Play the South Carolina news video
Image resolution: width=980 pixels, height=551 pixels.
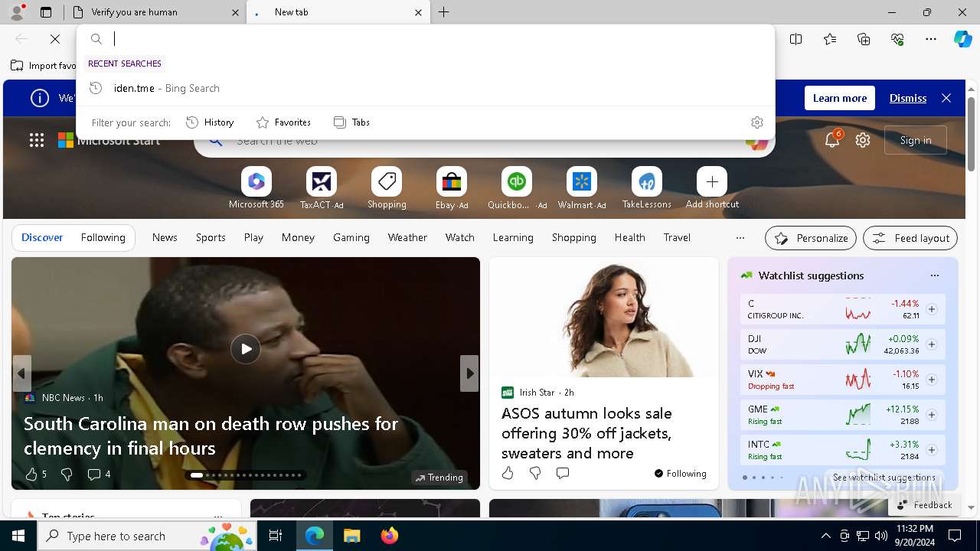click(246, 349)
